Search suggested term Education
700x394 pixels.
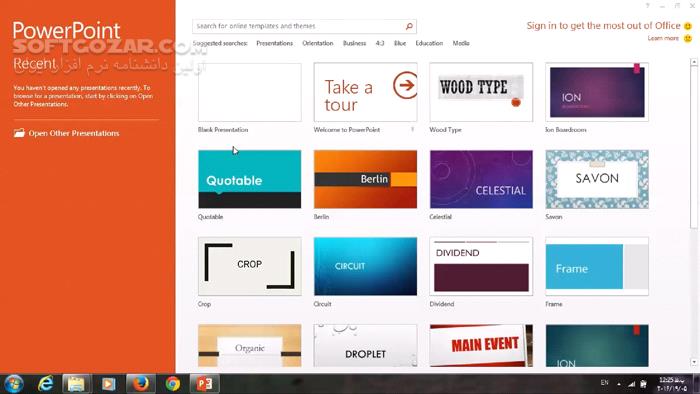(x=429, y=43)
